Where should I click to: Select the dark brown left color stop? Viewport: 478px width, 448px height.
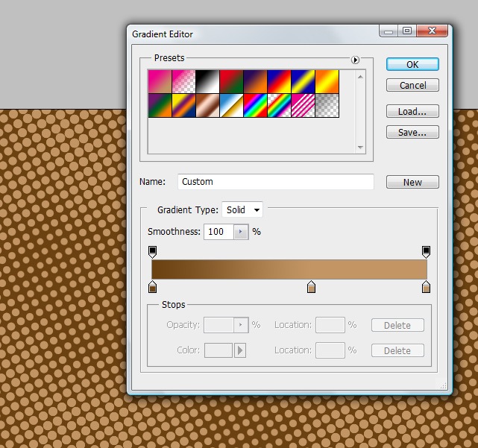153,287
